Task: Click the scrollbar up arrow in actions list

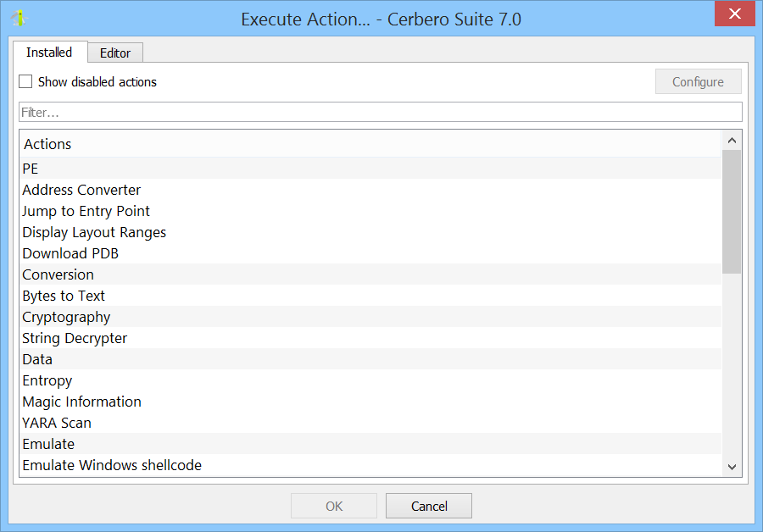Action: (x=732, y=141)
